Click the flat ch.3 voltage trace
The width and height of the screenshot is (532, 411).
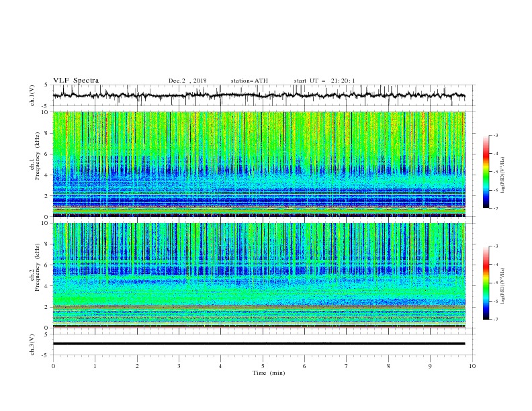click(x=259, y=344)
